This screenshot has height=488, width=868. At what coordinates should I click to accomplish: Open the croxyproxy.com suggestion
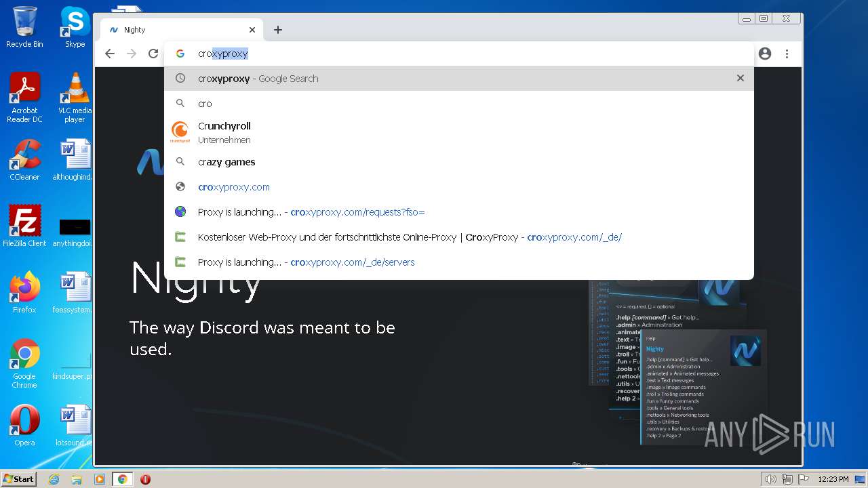[459, 187]
